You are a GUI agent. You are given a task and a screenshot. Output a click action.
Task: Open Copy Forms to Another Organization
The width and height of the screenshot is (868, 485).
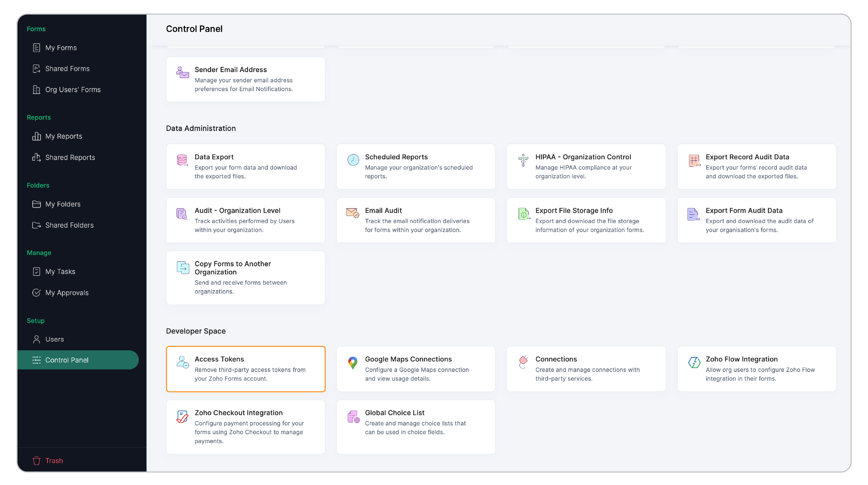245,277
